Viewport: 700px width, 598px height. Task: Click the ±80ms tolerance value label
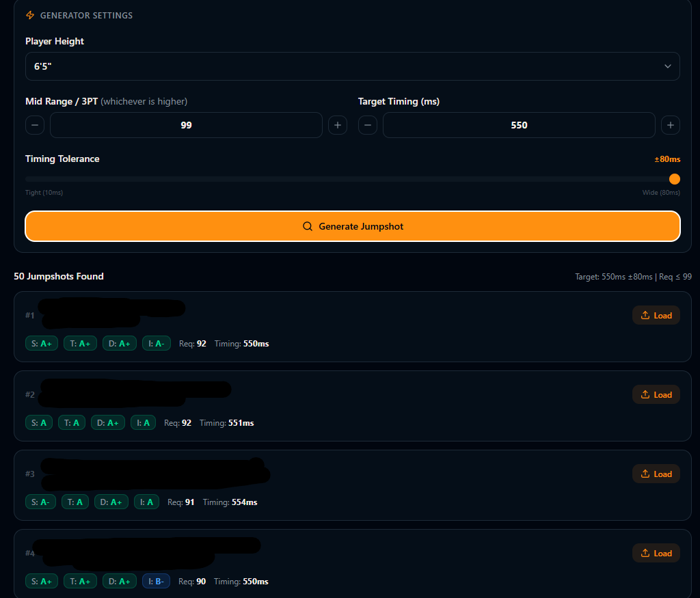click(x=667, y=159)
